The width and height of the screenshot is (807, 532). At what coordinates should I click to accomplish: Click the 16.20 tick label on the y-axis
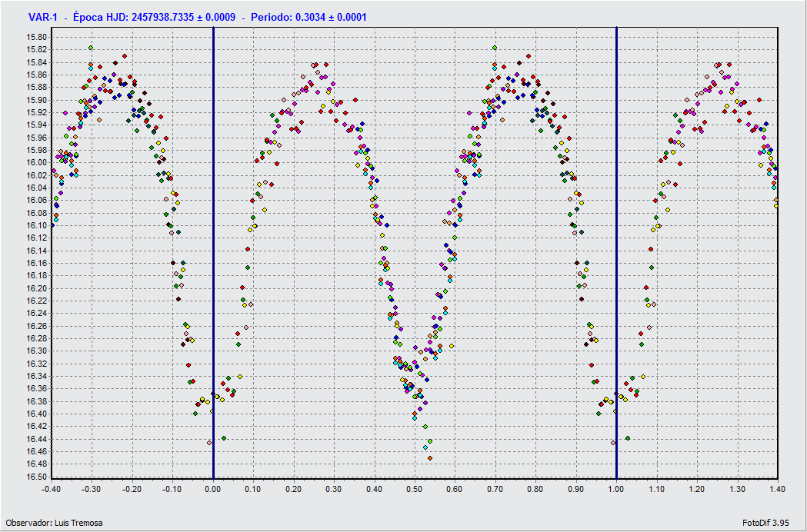click(x=37, y=288)
